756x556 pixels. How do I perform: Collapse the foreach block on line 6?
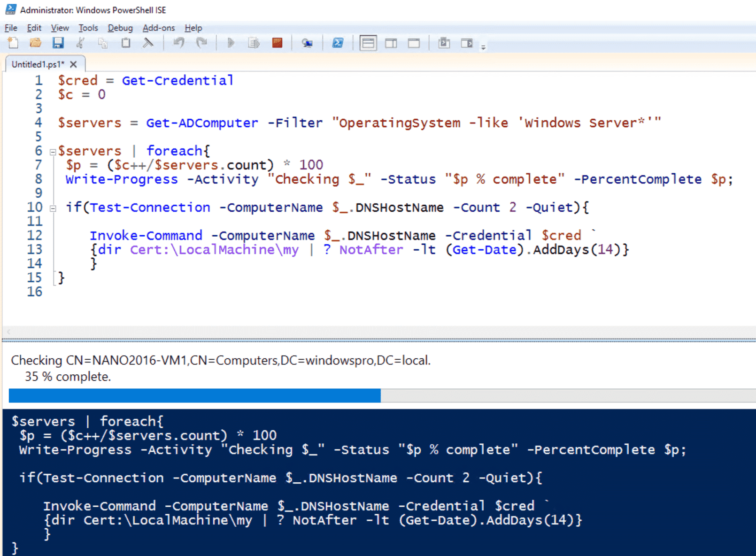(x=52, y=151)
